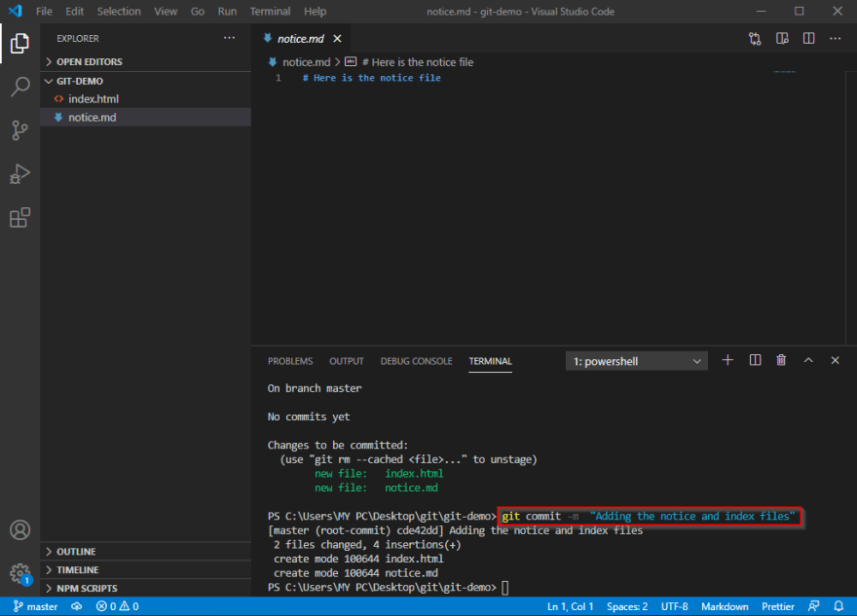Close the terminal panel
Viewport: 857px width, 616px height.
(x=836, y=360)
